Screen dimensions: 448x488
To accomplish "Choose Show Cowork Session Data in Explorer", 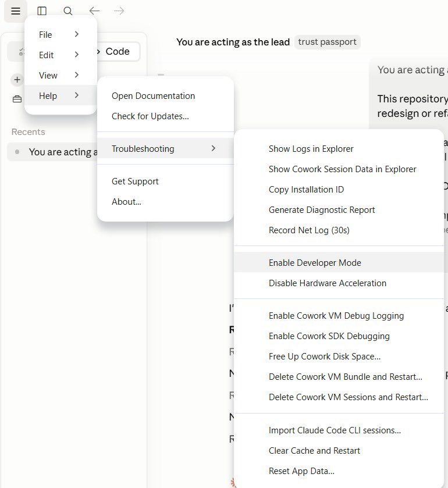I will tap(339, 169).
